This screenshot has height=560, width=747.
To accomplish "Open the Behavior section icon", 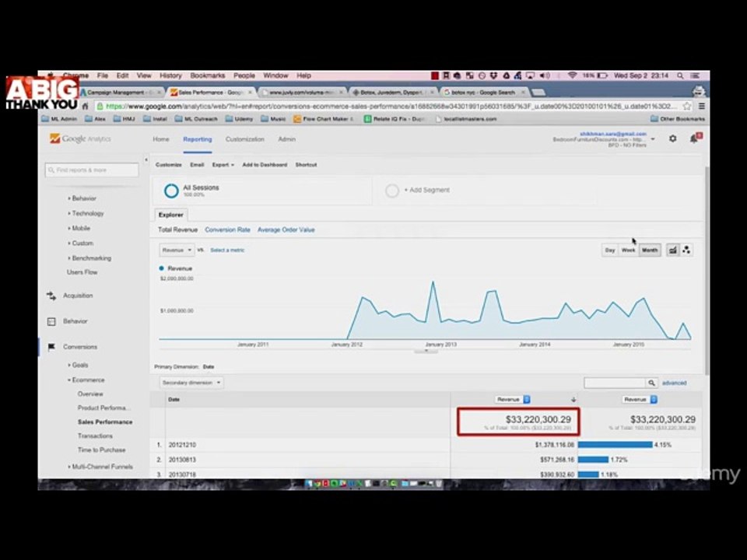I will click(x=51, y=321).
